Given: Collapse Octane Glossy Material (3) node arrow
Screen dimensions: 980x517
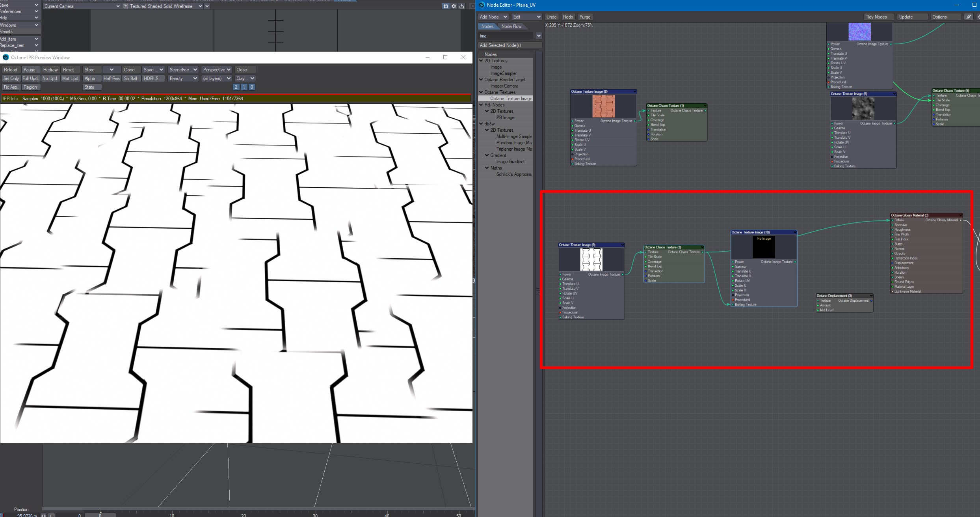Looking at the screenshot, I should pos(961,215).
